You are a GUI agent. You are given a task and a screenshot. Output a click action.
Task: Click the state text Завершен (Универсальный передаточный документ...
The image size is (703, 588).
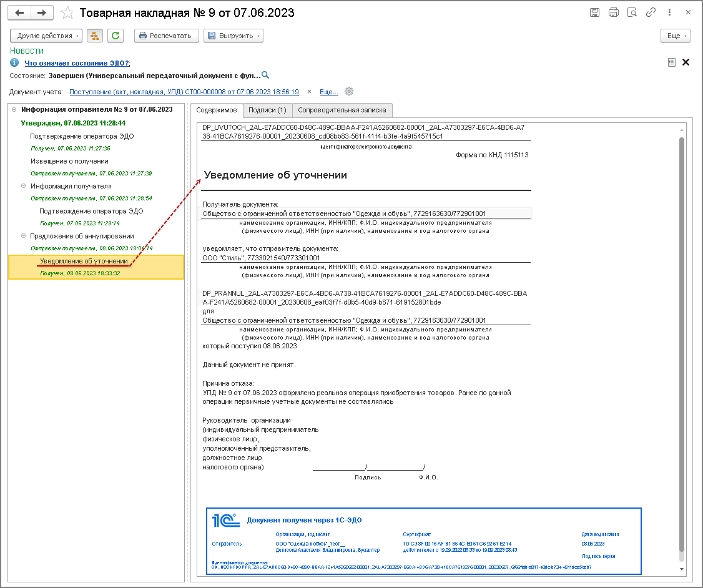click(154, 76)
